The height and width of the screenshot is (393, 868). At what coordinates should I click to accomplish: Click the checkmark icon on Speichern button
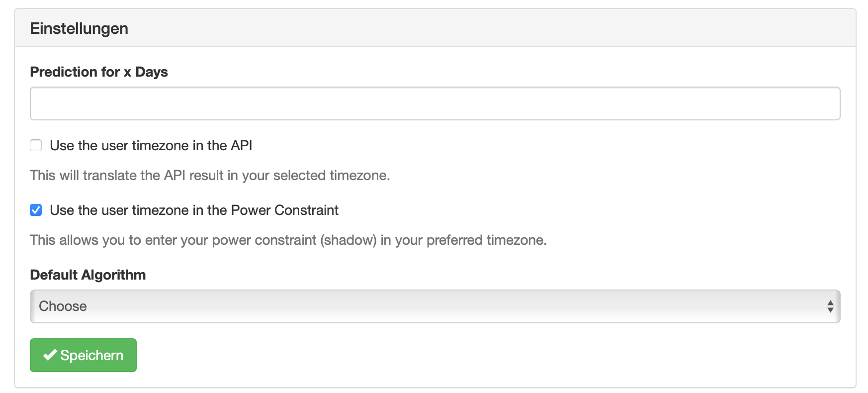point(50,355)
